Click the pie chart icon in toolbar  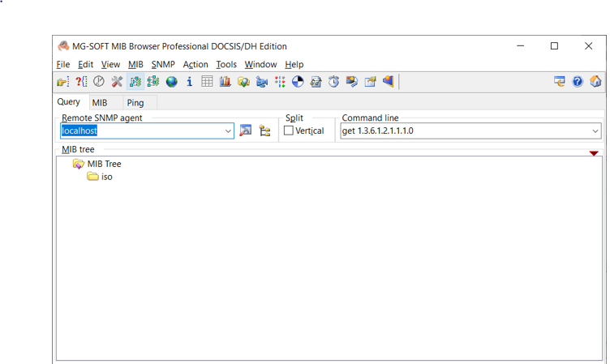[x=298, y=82]
